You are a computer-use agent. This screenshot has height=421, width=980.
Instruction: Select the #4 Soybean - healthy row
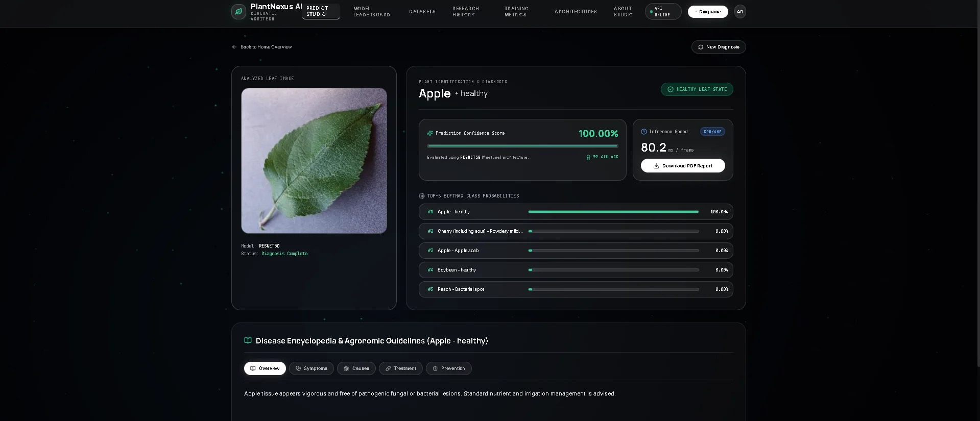click(x=576, y=270)
